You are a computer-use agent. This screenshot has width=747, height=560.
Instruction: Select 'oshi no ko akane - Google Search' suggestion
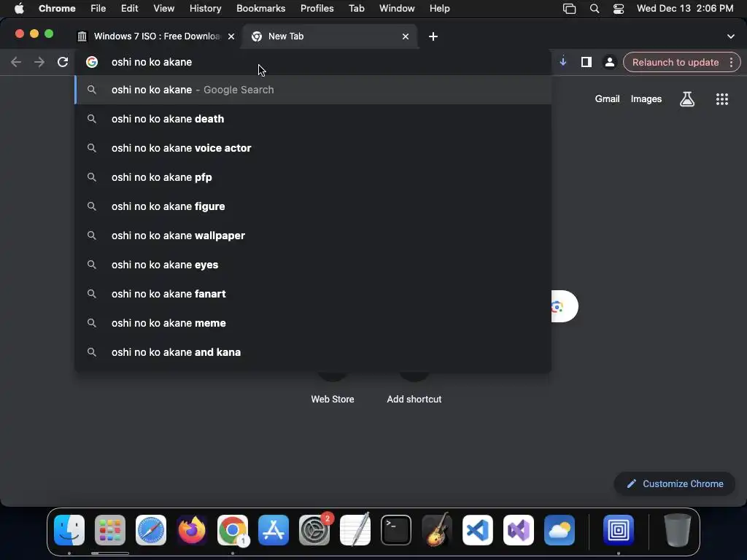(313, 90)
